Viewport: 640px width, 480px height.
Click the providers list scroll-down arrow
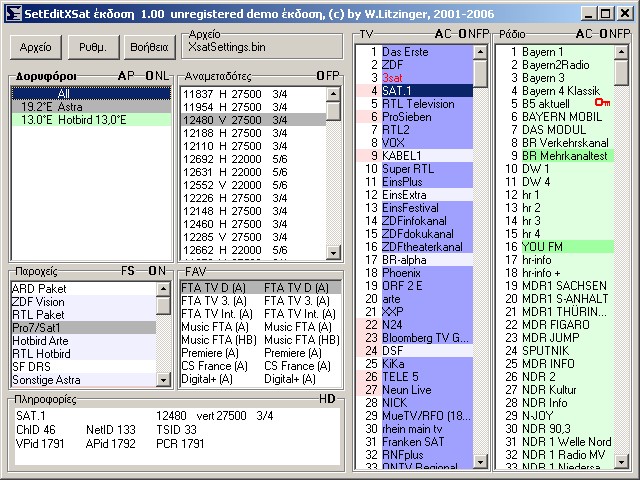click(163, 381)
